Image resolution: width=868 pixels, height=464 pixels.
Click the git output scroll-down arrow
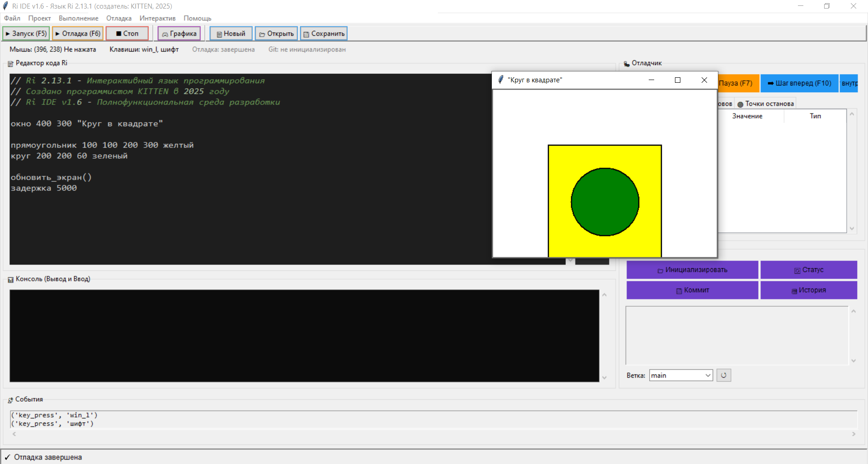click(x=854, y=361)
